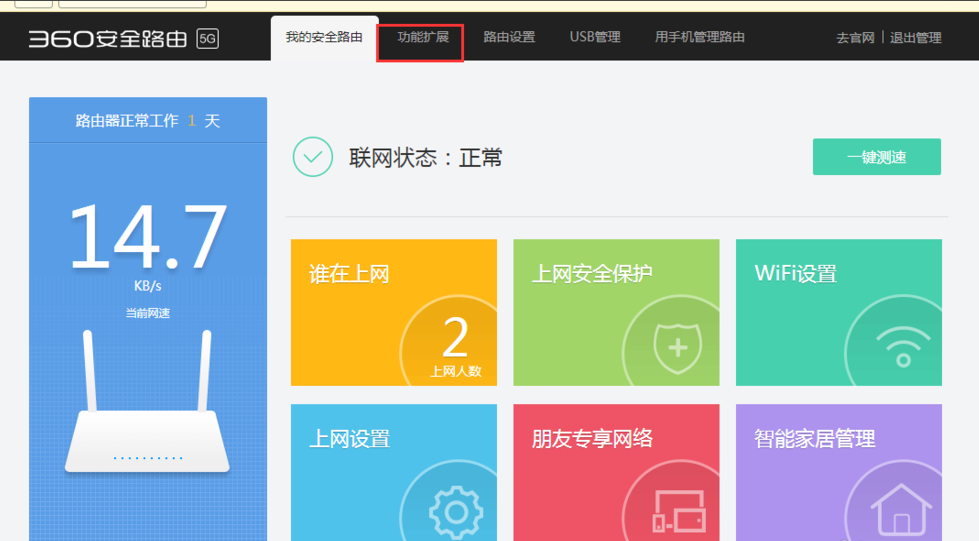Image resolution: width=979 pixels, height=541 pixels.
Task: Open the 谁在上网 tile
Action: click(394, 312)
